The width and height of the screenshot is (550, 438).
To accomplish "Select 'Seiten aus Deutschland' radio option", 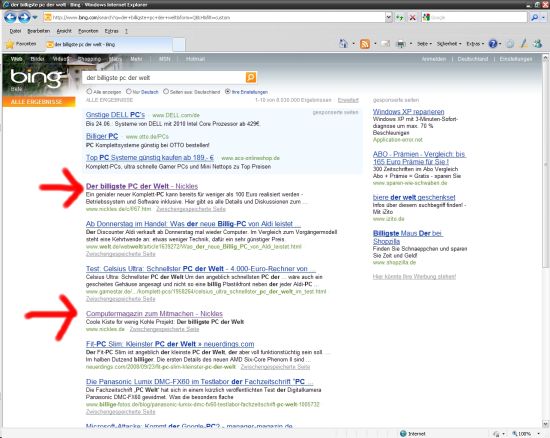I will coord(166,92).
